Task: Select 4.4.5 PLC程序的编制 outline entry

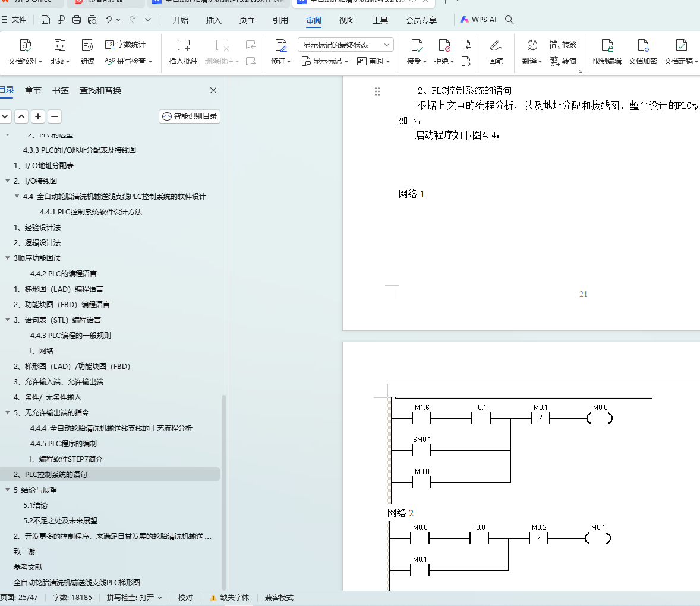Action: point(64,444)
